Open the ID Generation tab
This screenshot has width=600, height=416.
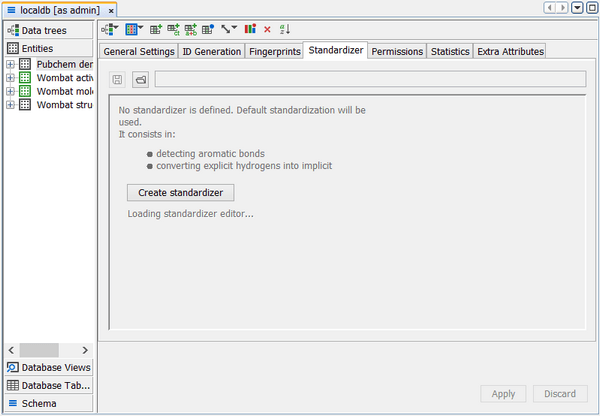point(211,51)
